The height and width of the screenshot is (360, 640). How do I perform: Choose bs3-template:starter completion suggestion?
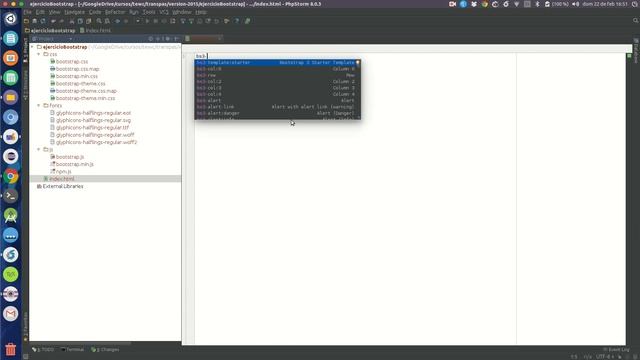[x=277, y=62]
